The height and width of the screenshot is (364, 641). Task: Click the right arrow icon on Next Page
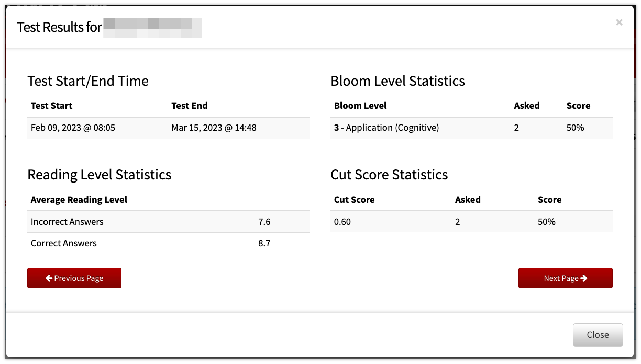[x=584, y=278]
